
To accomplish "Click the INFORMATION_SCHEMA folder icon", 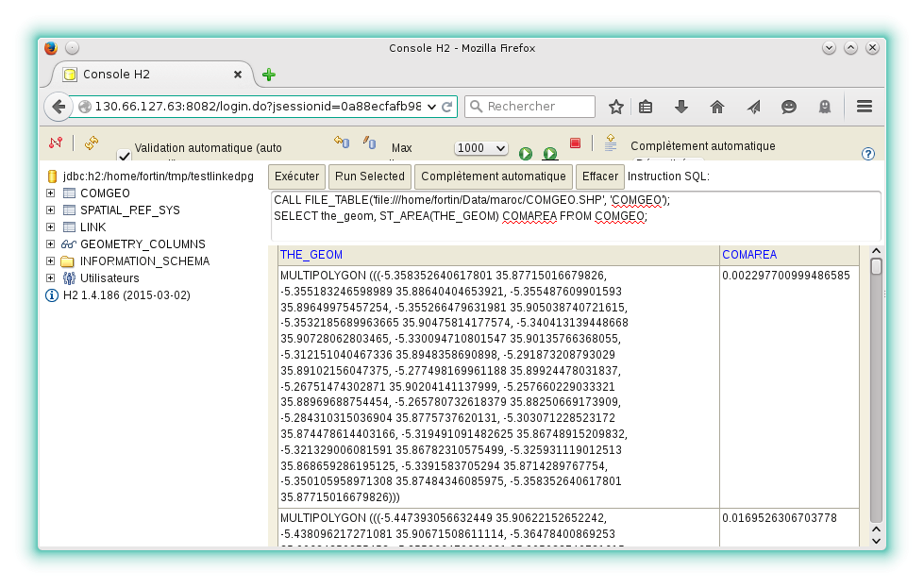I will pos(68,261).
